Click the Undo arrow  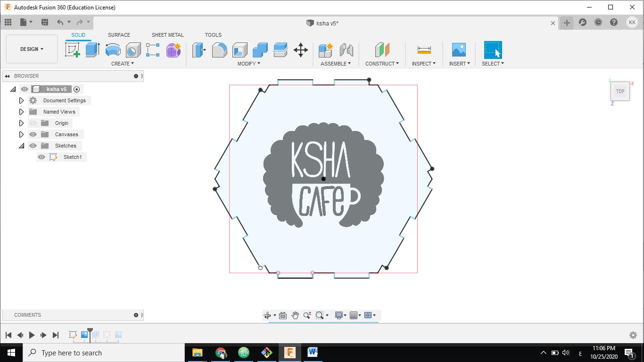pyautogui.click(x=60, y=22)
